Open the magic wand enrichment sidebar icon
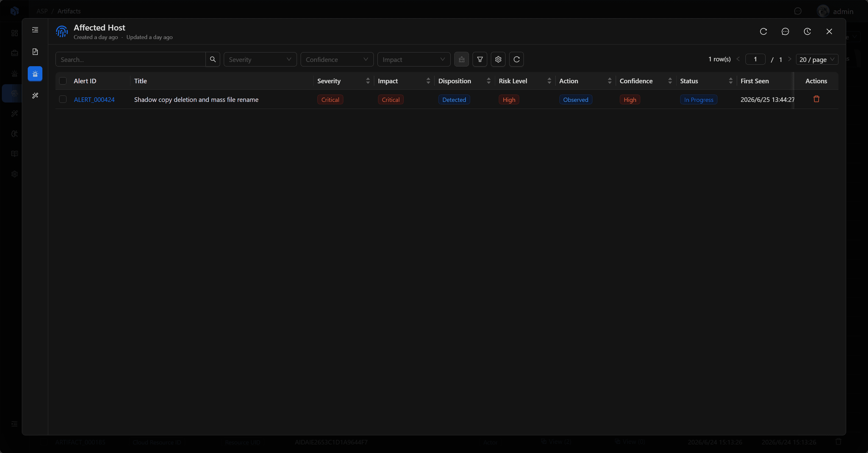 tap(35, 95)
